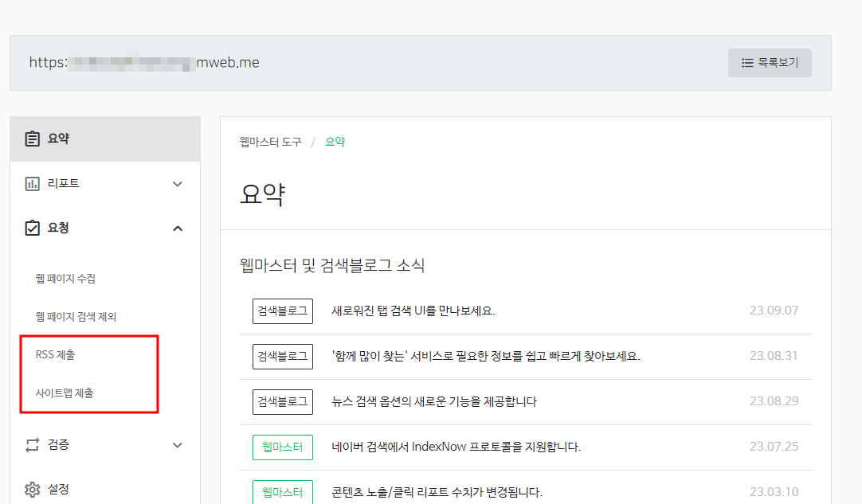Image resolution: width=862 pixels, height=504 pixels.
Task: Click the 목록보기 button
Action: click(769, 63)
